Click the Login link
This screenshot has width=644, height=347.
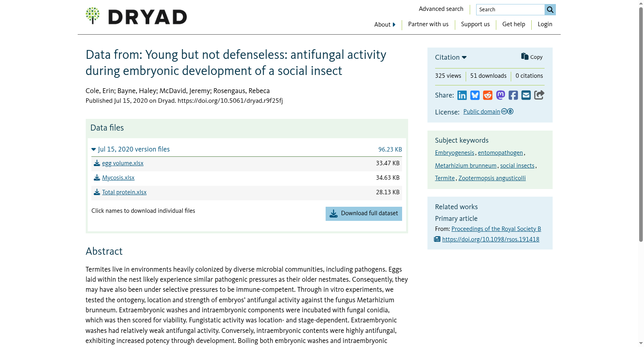(x=545, y=24)
